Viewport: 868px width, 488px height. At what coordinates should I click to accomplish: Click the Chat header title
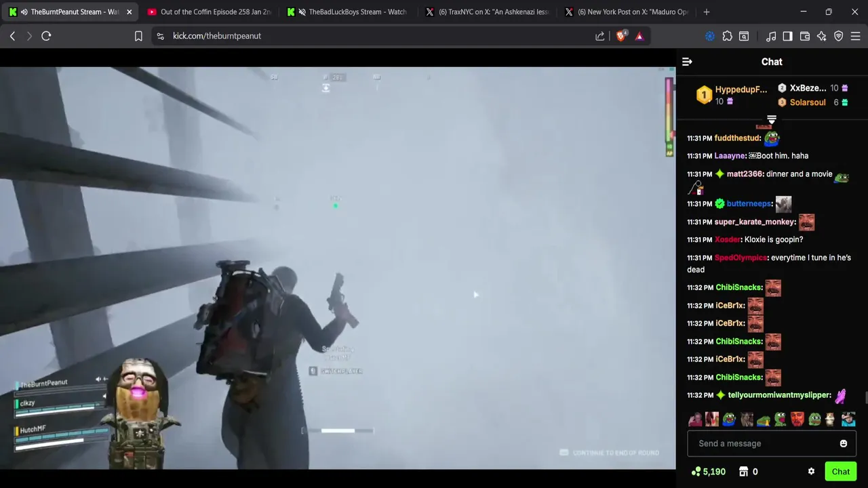tap(772, 62)
